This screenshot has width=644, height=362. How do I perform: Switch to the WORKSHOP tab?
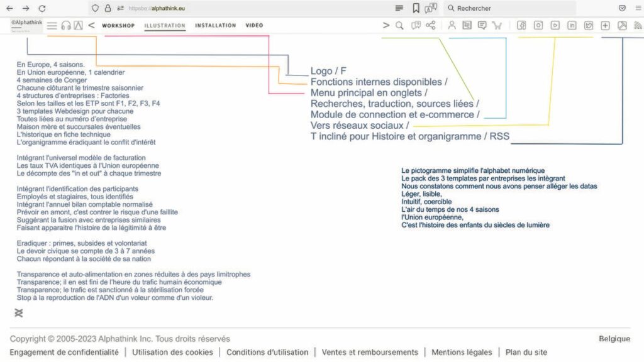click(x=118, y=26)
